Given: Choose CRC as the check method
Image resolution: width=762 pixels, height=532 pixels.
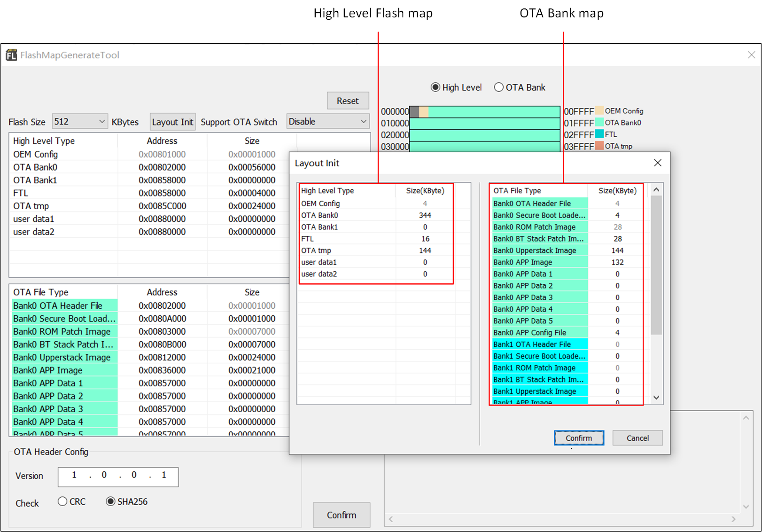Looking at the screenshot, I should [x=62, y=501].
